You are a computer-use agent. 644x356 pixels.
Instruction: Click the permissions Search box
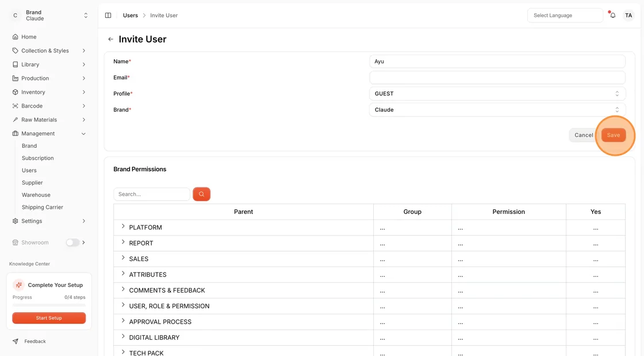click(x=152, y=194)
